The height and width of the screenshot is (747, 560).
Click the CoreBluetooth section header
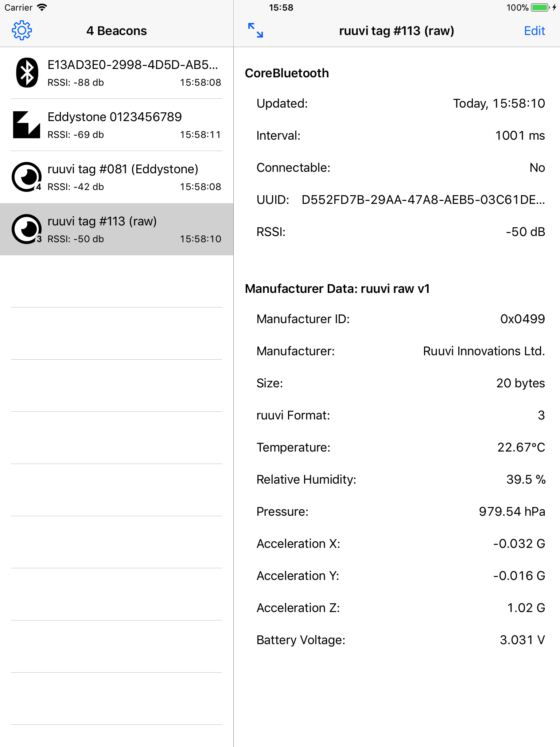pos(287,73)
